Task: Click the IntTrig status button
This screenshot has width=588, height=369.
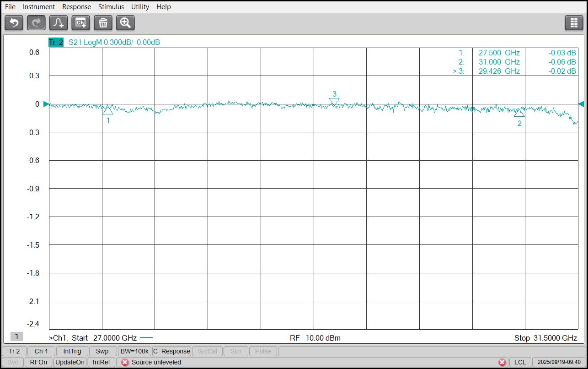Action: pyautogui.click(x=72, y=351)
